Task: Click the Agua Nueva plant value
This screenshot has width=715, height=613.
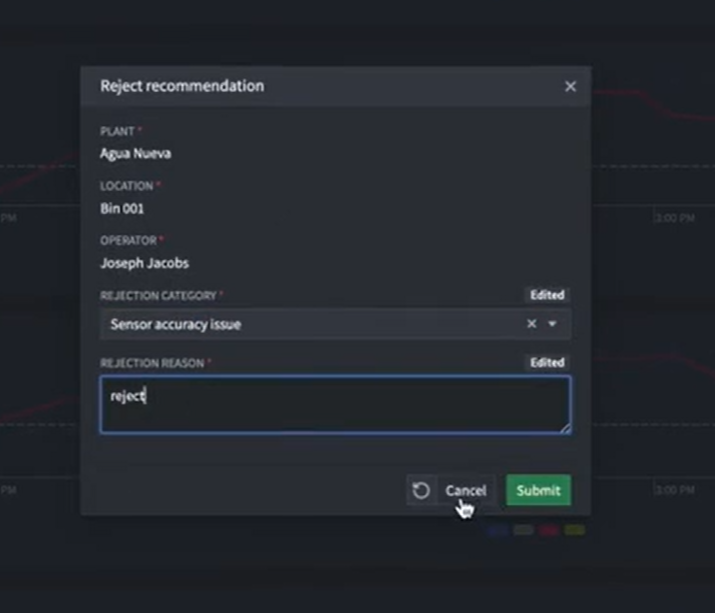Action: click(x=135, y=154)
